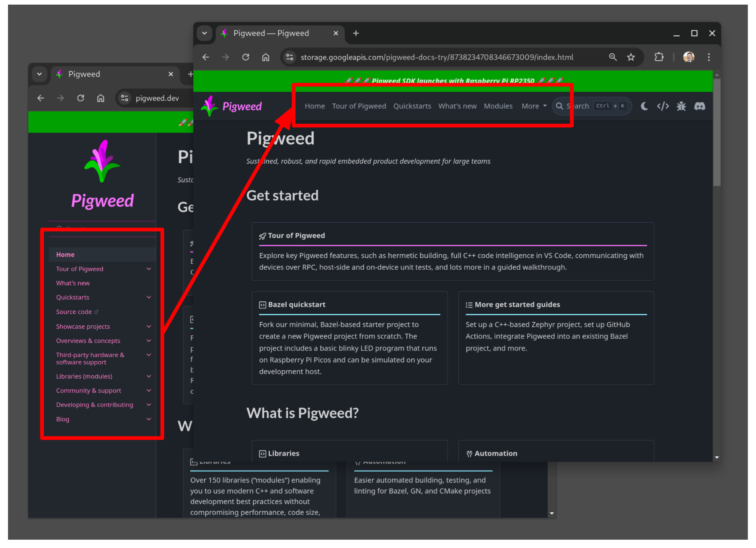Close the Pigweed tab in back window

click(171, 74)
